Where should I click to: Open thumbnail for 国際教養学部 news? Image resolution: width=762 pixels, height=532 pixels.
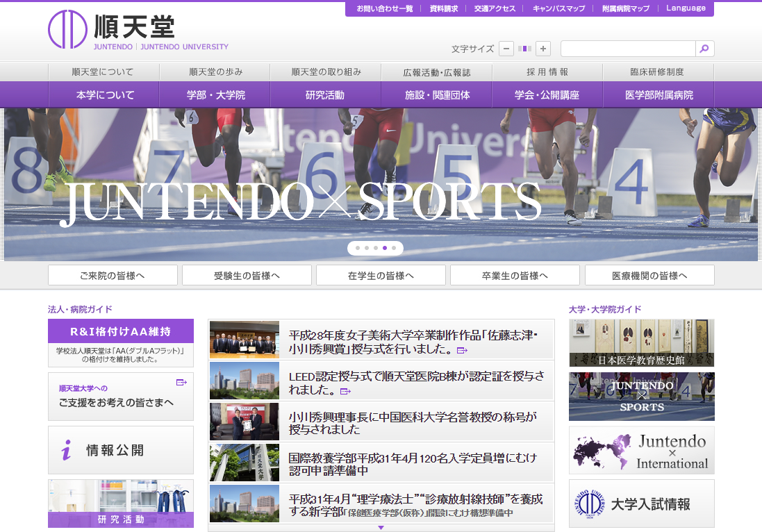click(245, 462)
